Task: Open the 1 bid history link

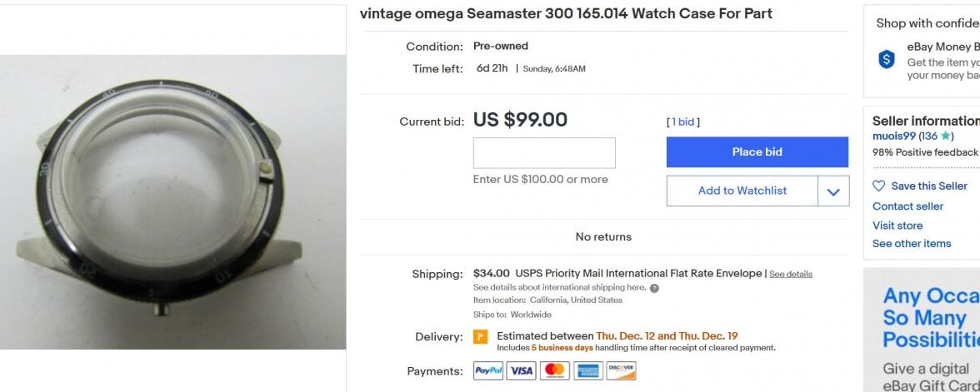Action: click(x=683, y=122)
